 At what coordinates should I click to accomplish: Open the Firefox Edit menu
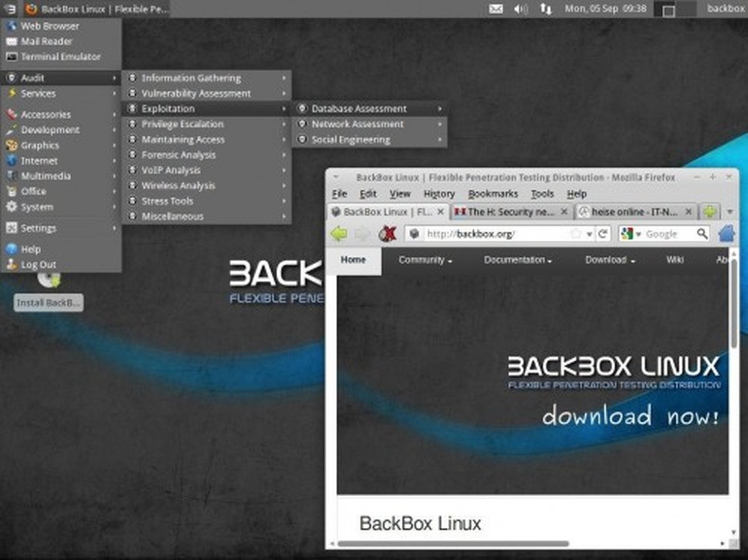(x=368, y=194)
